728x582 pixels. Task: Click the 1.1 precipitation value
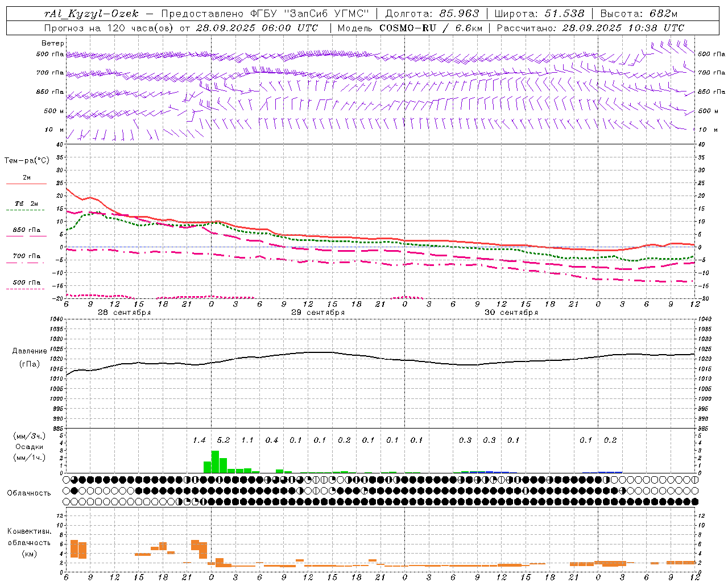pyautogui.click(x=247, y=440)
